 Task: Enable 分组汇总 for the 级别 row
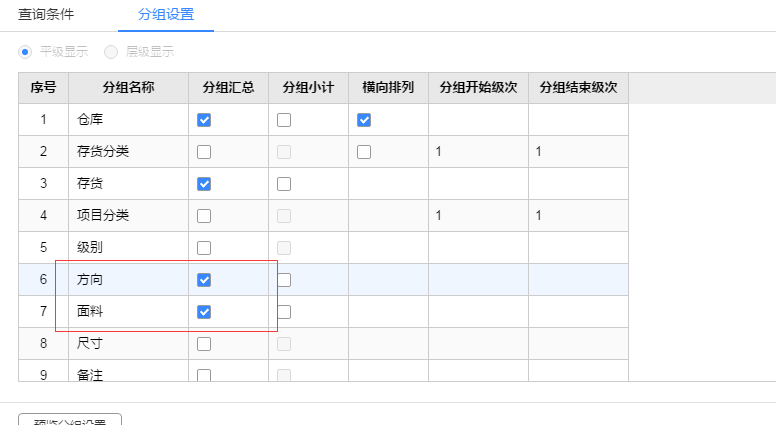[204, 248]
